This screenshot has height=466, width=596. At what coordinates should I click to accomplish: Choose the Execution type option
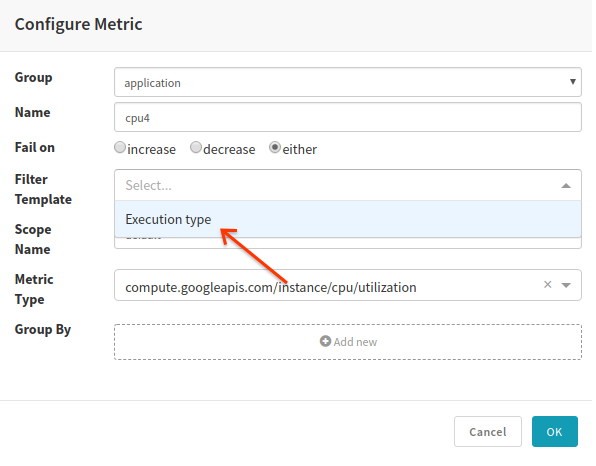pos(348,219)
